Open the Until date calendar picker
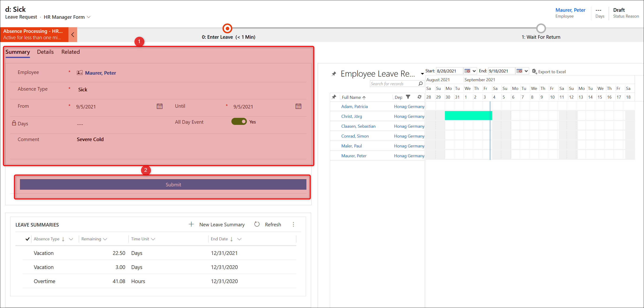The image size is (644, 308). point(298,106)
